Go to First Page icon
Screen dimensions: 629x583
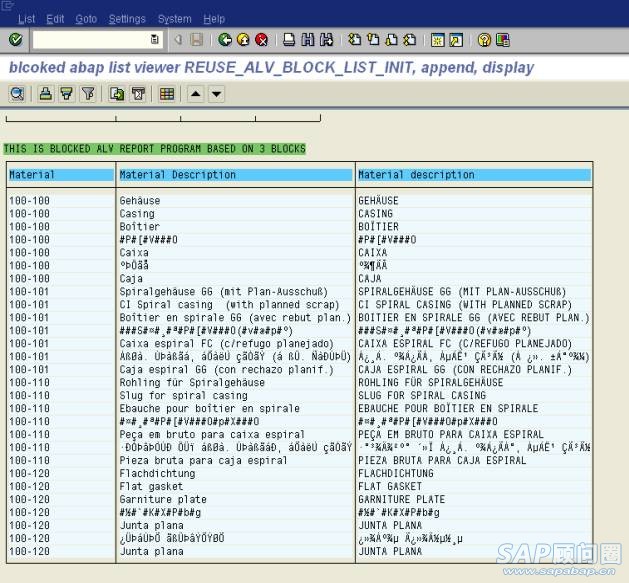coord(355,40)
